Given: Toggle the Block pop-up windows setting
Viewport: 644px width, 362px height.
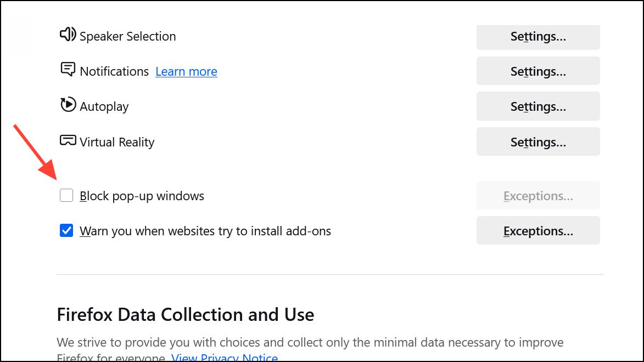Looking at the screenshot, I should [x=66, y=195].
